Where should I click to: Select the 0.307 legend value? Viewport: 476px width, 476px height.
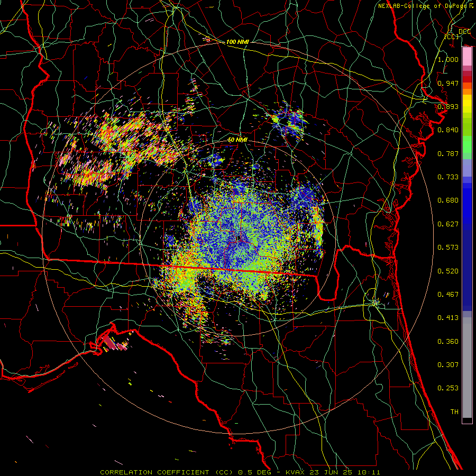coord(448,365)
